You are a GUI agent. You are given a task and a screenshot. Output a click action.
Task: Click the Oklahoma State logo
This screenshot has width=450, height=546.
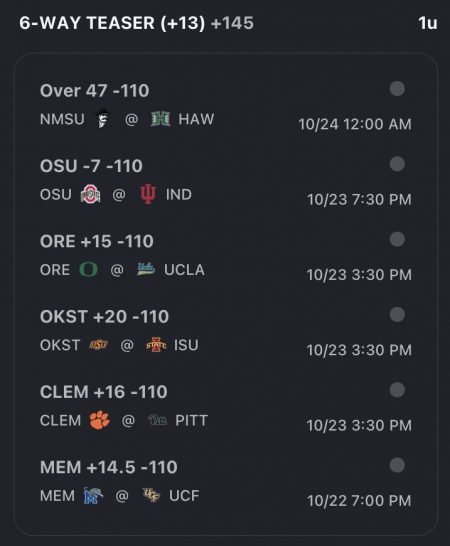(x=99, y=345)
